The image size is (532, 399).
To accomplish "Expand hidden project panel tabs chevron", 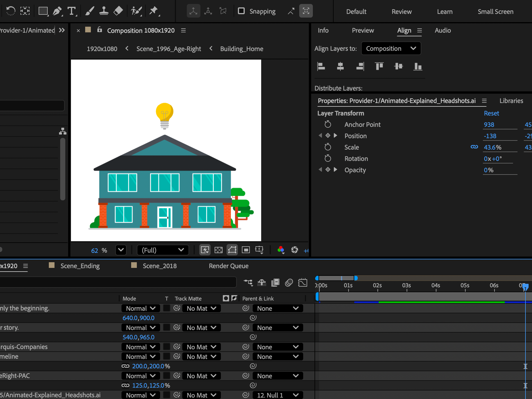I will (62, 30).
